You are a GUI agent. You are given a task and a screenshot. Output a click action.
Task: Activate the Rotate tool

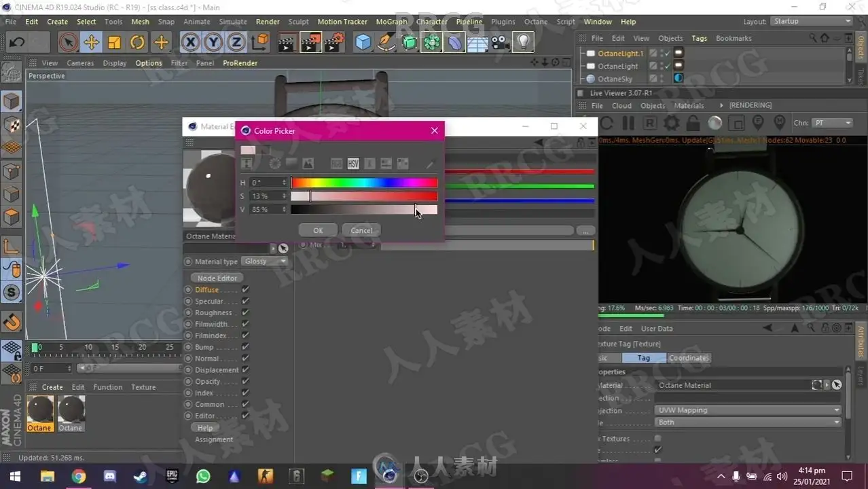coord(137,43)
